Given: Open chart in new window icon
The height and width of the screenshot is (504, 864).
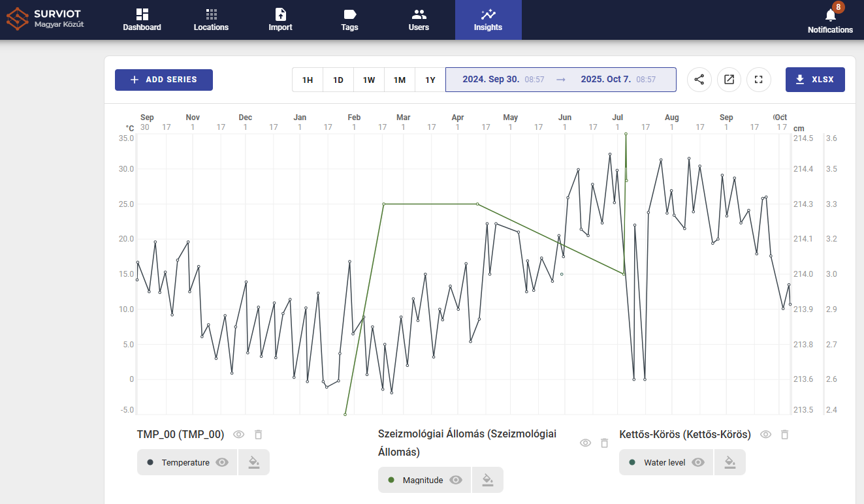Looking at the screenshot, I should 729,80.
